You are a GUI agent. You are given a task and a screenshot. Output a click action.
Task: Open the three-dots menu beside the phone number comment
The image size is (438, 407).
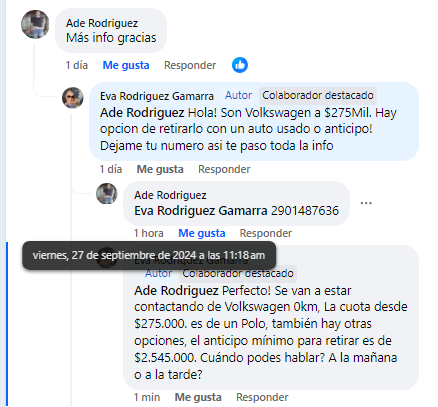point(366,203)
